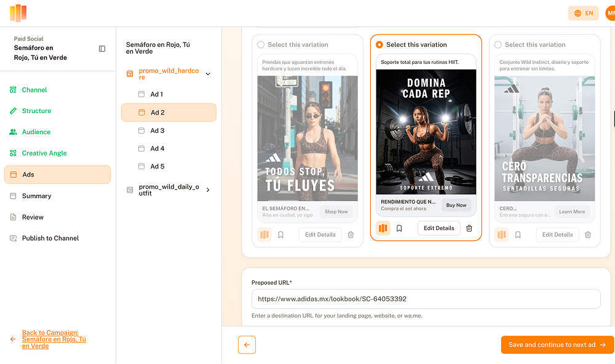This screenshot has width=615, height=364.
Task: Select the Todos Stop variation radio
Action: pyautogui.click(x=260, y=45)
